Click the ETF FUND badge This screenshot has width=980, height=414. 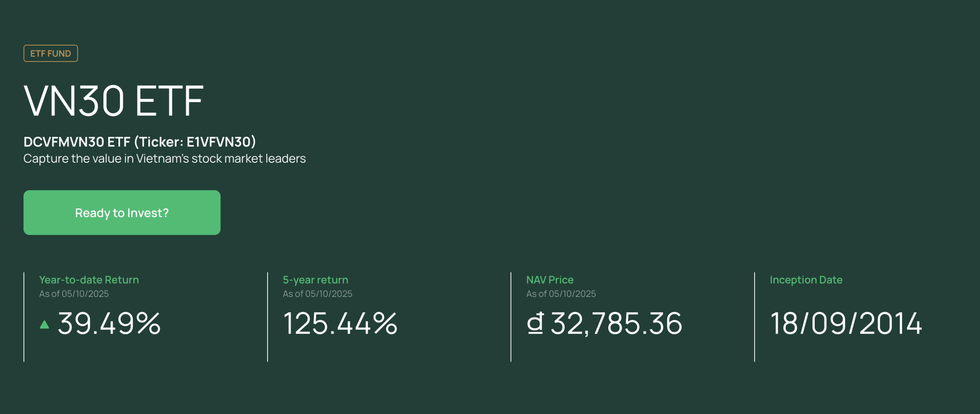pyautogui.click(x=51, y=54)
